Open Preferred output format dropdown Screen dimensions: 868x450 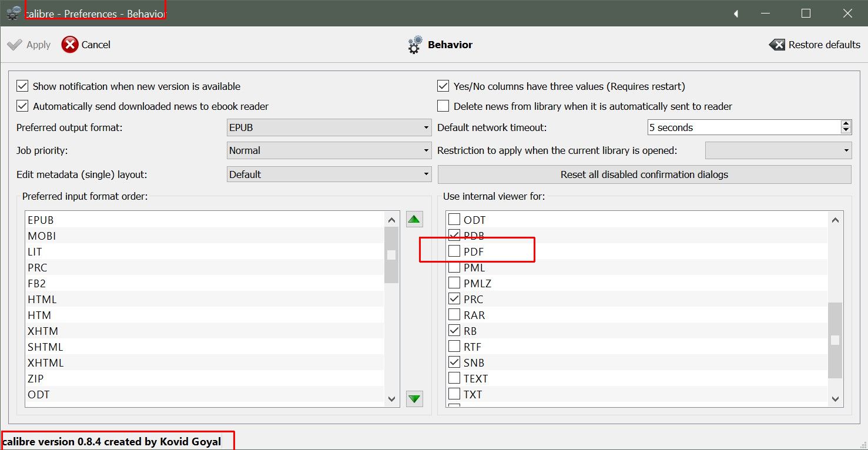point(329,127)
